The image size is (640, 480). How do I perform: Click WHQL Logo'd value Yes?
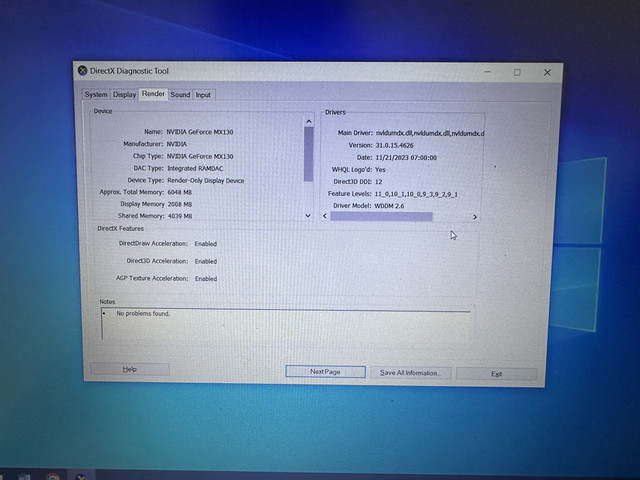tap(380, 169)
